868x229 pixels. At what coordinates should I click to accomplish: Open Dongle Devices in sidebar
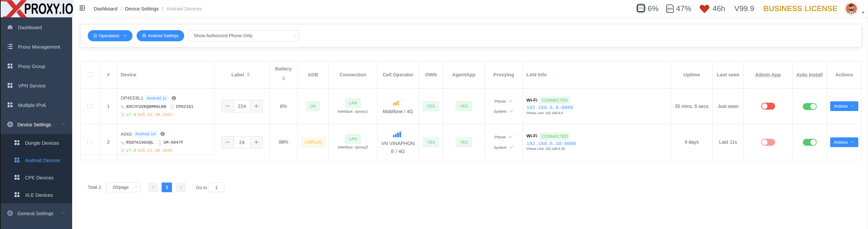click(x=42, y=143)
